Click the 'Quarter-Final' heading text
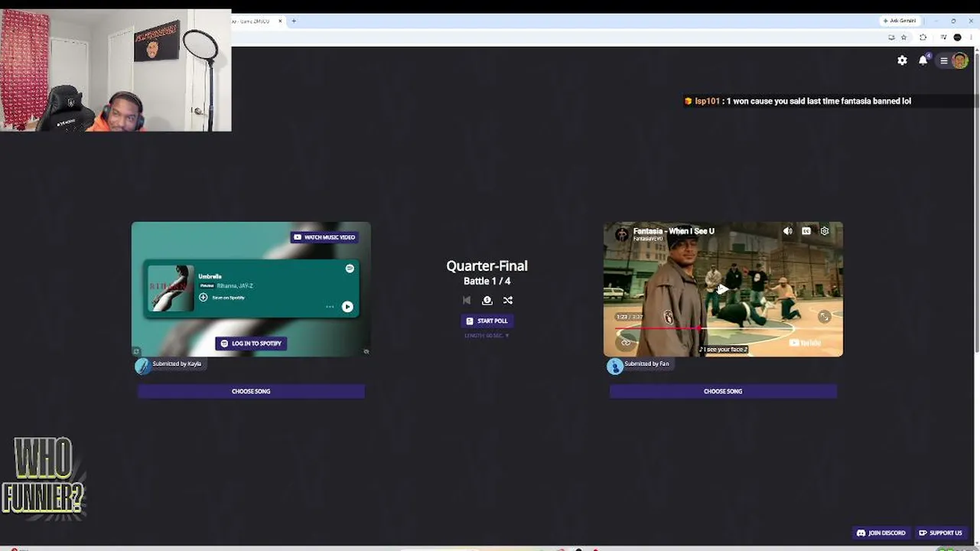 [487, 266]
